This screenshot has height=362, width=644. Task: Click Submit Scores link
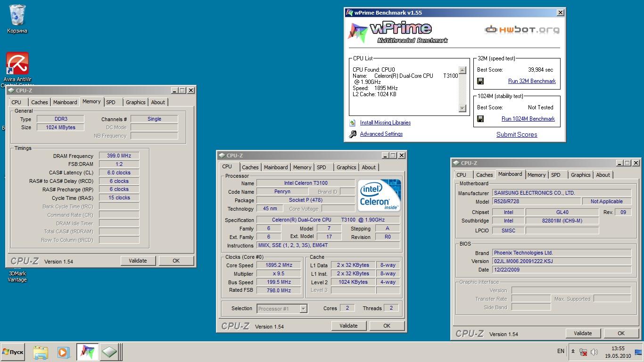point(517,134)
